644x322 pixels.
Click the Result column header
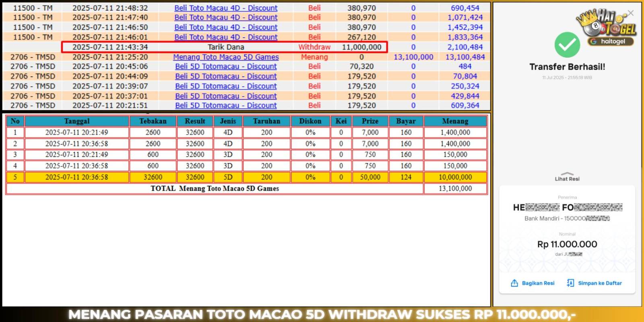pyautogui.click(x=195, y=121)
